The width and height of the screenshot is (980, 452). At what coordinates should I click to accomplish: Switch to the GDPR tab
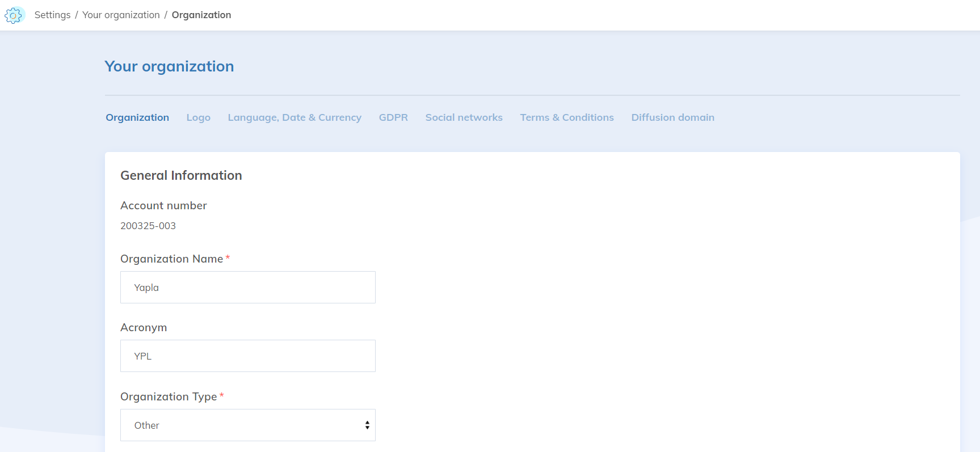pyautogui.click(x=393, y=117)
